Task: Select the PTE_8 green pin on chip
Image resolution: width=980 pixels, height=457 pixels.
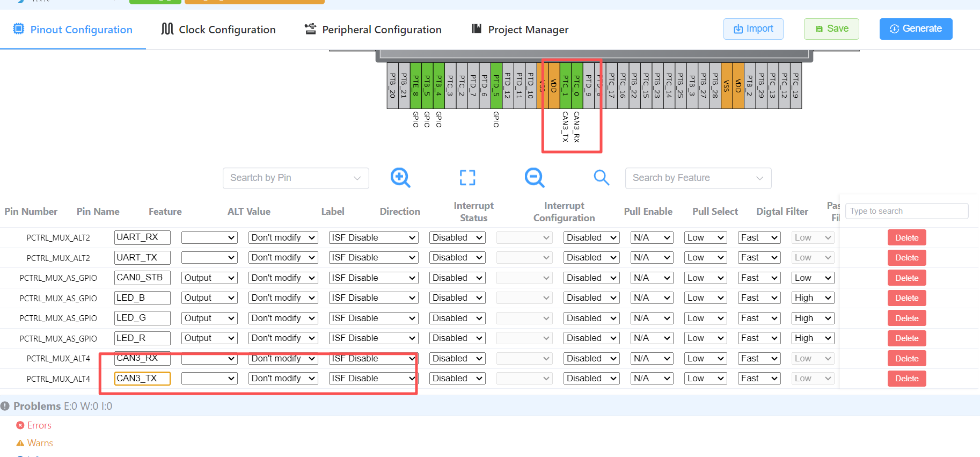Action: point(415,85)
